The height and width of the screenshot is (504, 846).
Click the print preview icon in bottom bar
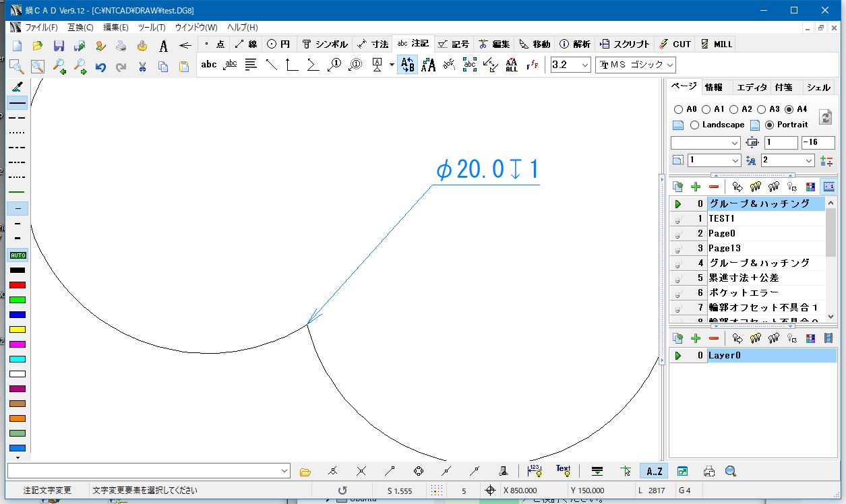click(709, 471)
